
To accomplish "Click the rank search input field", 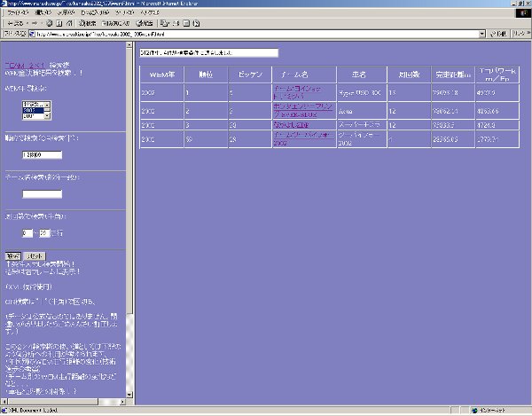I will pyautogui.click(x=42, y=154).
